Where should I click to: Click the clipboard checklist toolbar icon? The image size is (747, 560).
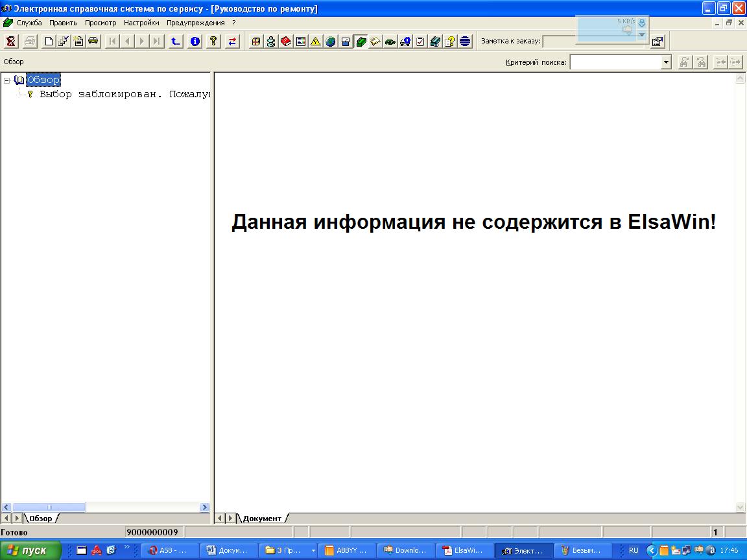420,41
